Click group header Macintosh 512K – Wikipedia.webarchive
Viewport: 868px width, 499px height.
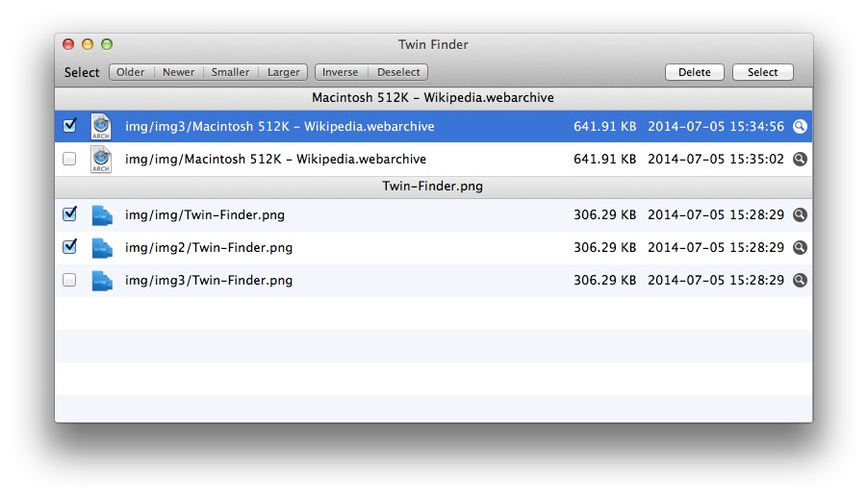(x=433, y=98)
